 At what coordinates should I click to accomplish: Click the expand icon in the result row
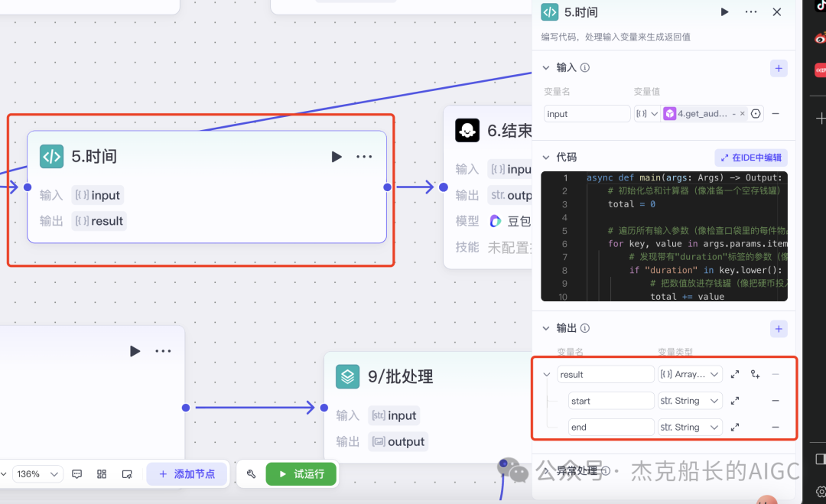tap(735, 375)
